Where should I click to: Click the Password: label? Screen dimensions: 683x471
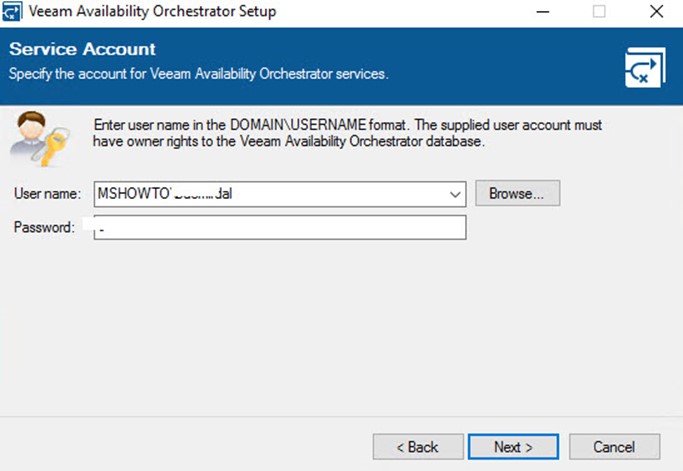click(44, 227)
